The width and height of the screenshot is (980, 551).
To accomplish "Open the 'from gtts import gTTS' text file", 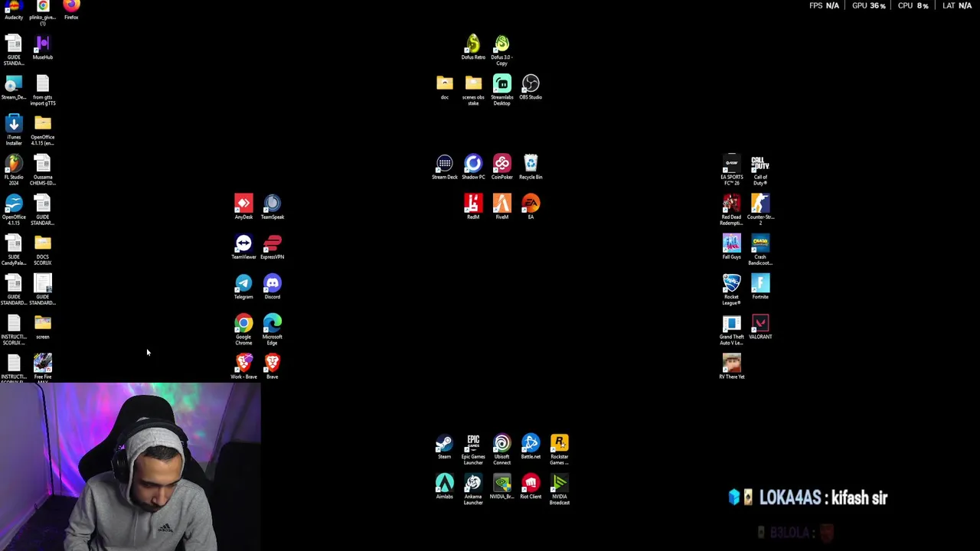I will click(x=43, y=90).
